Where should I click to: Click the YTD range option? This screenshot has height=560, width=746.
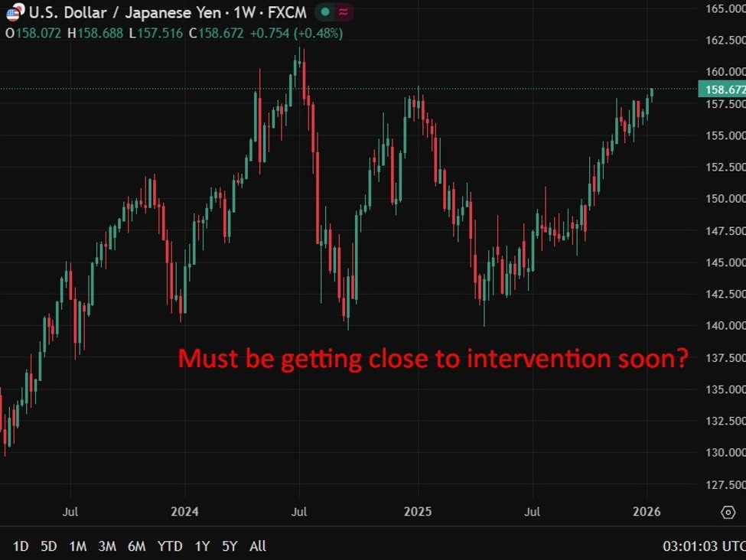click(x=171, y=546)
